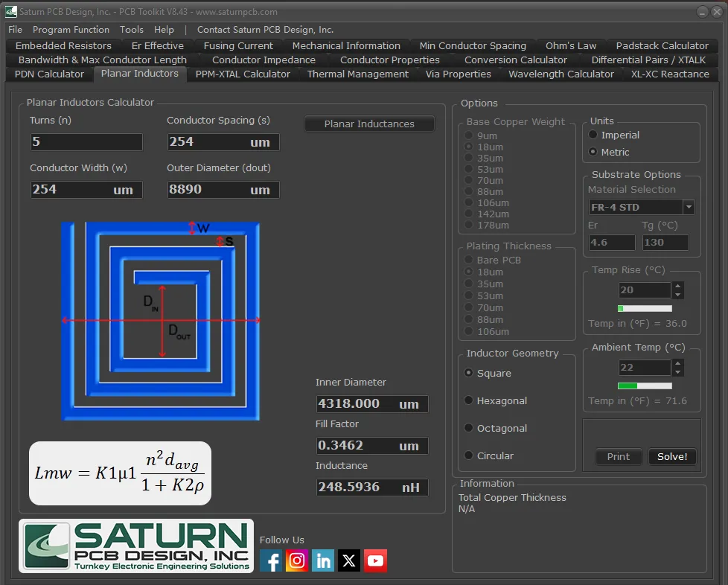Screen dimensions: 728x585
Task: Switch to the Fusing Current tab
Action: point(238,46)
